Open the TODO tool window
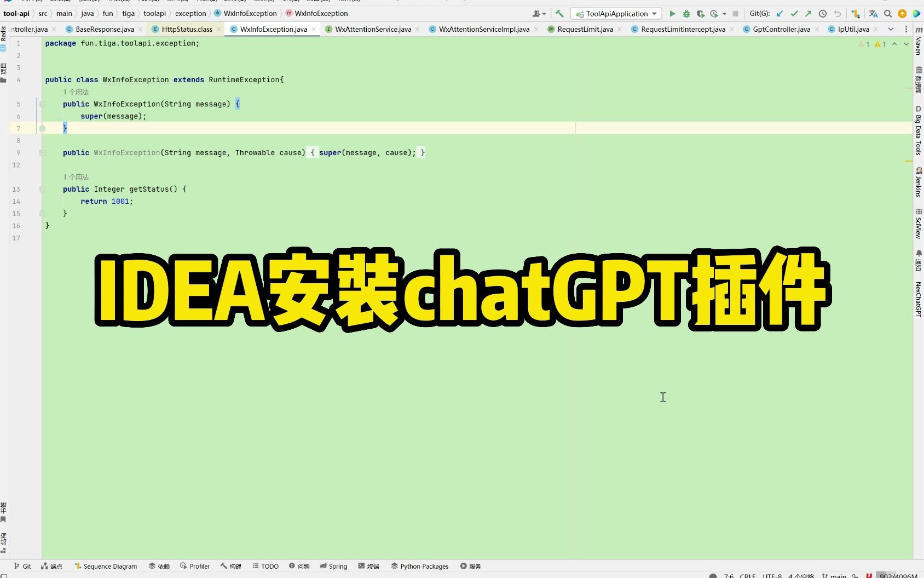Viewport: 924px width, 578px height. pos(265,566)
